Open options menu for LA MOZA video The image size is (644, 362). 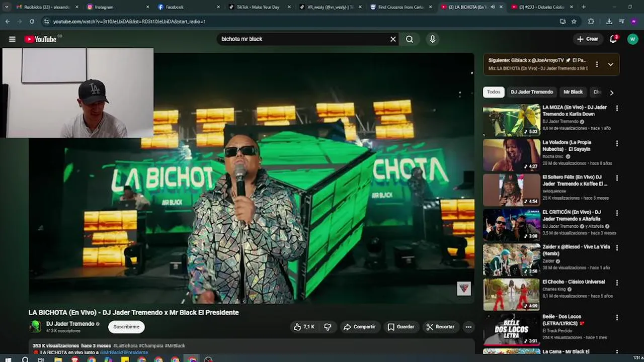click(x=617, y=108)
